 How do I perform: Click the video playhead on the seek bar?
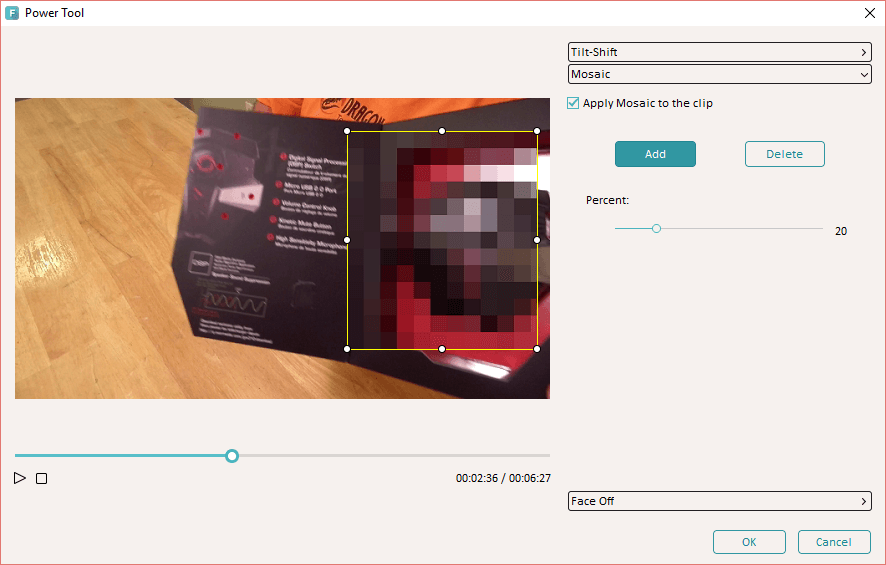pos(232,456)
